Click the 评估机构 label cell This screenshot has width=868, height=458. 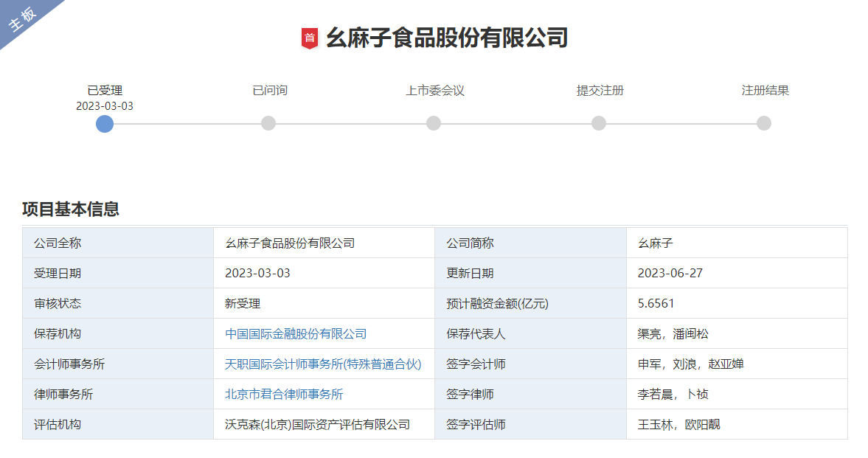click(118, 424)
